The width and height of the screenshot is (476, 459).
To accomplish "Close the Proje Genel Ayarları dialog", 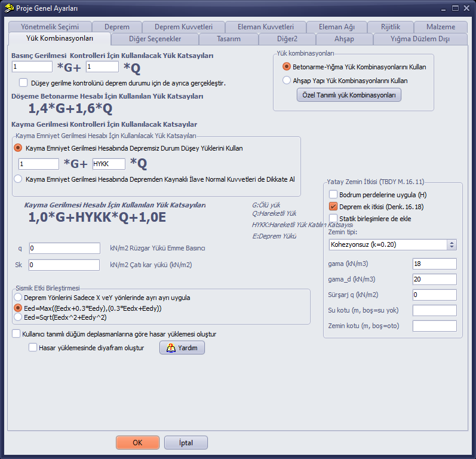I will point(467,8).
